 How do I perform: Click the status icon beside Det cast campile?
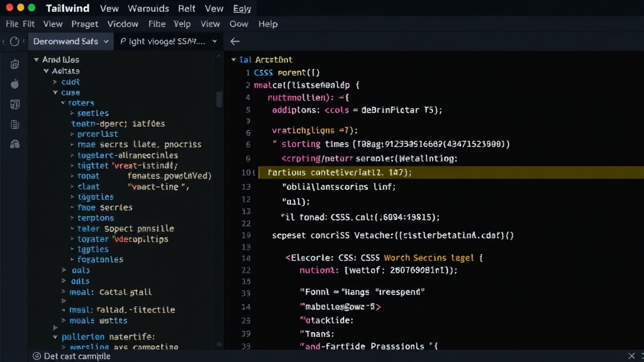(36, 356)
